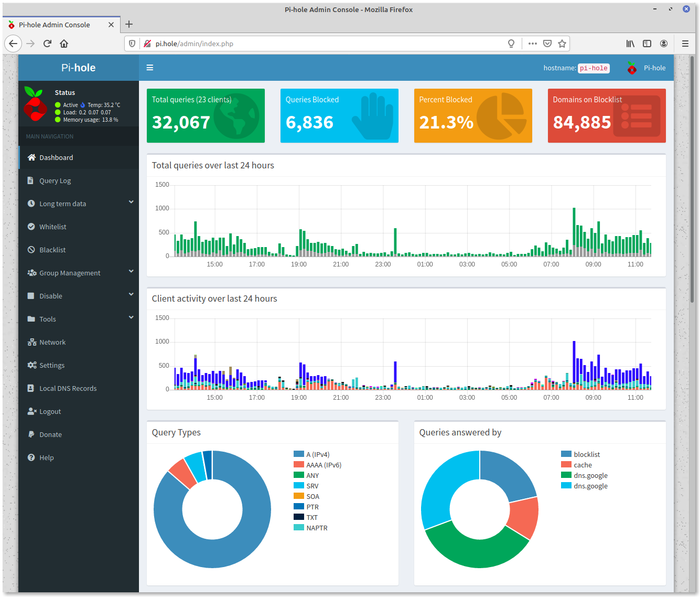Click the Long term data clock icon
The image size is (700, 597).
(x=31, y=204)
